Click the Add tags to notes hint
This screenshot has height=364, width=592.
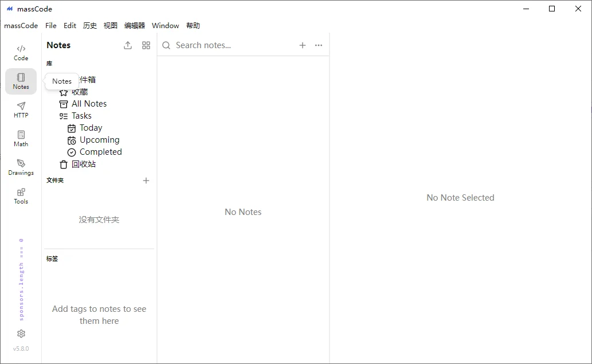[x=99, y=315]
